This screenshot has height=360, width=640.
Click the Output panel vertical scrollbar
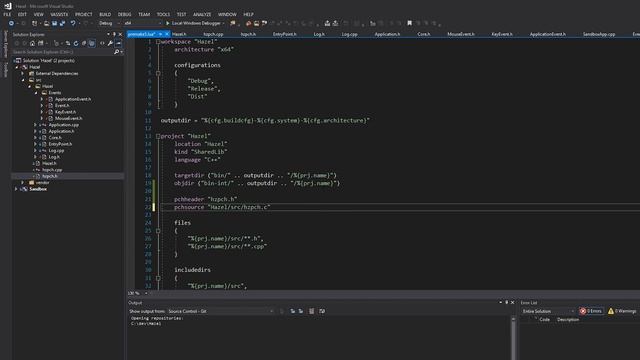click(513, 338)
